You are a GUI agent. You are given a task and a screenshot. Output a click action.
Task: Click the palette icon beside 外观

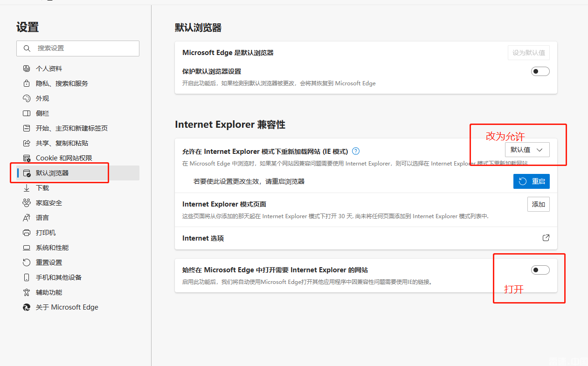tap(27, 98)
